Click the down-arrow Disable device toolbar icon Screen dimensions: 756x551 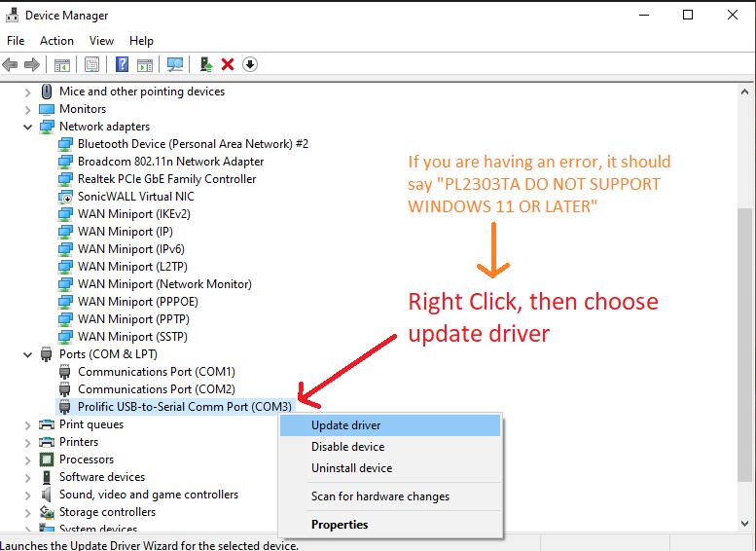(x=250, y=64)
